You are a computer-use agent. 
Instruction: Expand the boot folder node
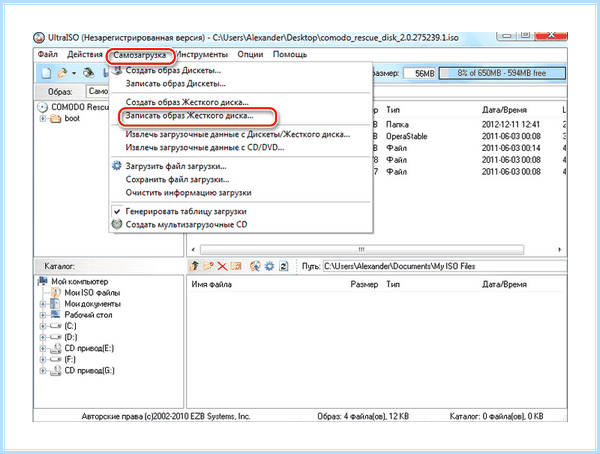click(43, 119)
